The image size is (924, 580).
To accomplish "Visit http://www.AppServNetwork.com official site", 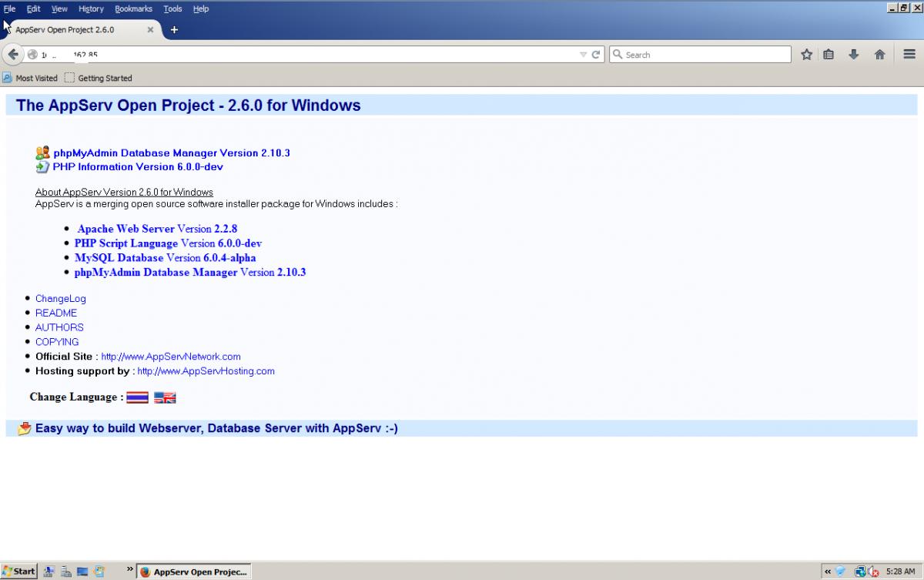I will pos(171,357).
